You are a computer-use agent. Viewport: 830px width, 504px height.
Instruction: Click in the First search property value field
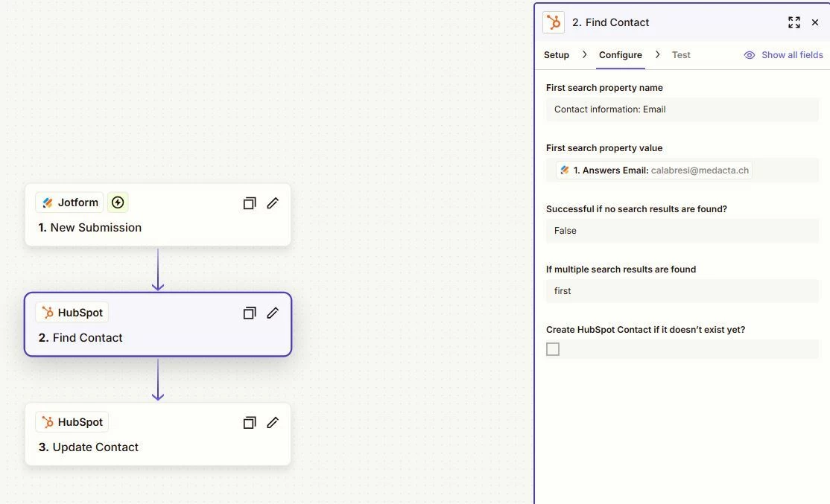682,170
